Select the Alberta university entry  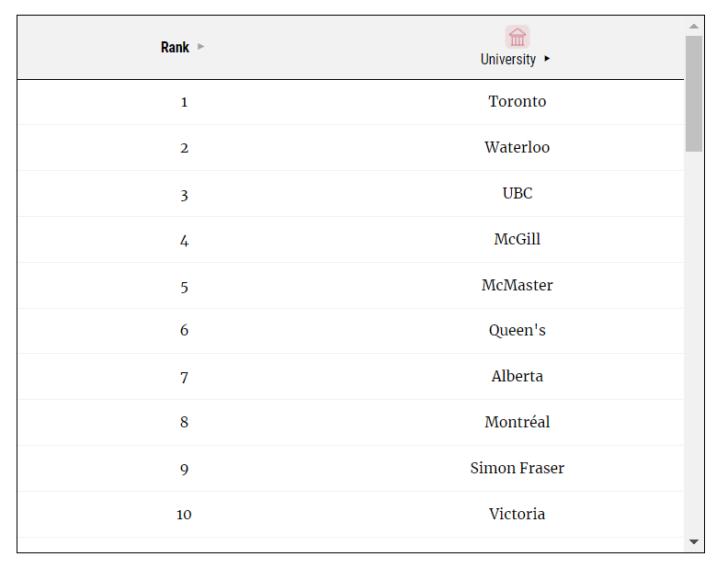click(517, 376)
